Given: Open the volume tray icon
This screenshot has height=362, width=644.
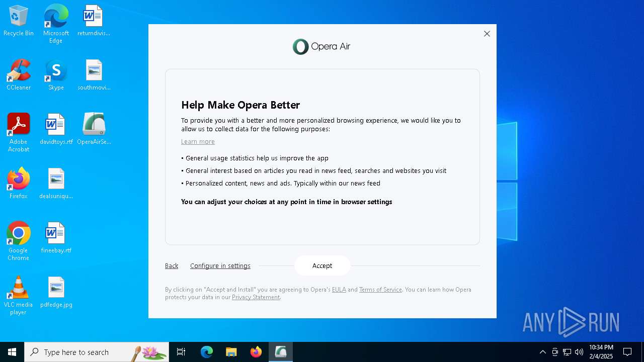Looking at the screenshot, I should tap(579, 352).
